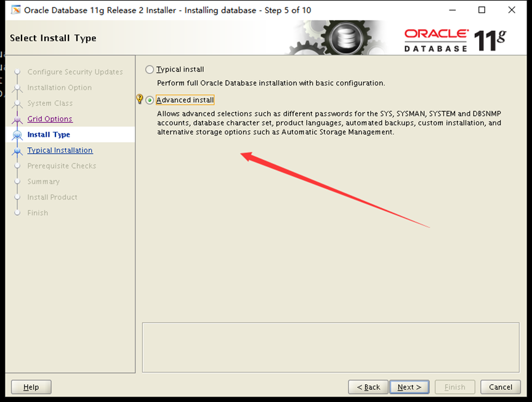Cancel the installation

tap(500, 387)
